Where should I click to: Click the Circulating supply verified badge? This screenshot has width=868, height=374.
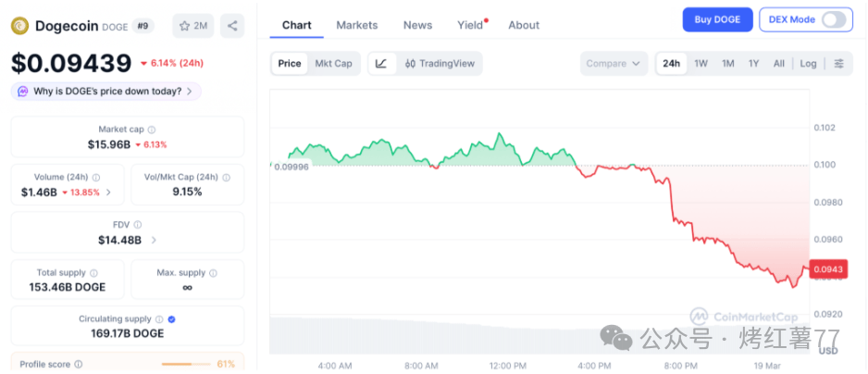pyautogui.click(x=171, y=319)
